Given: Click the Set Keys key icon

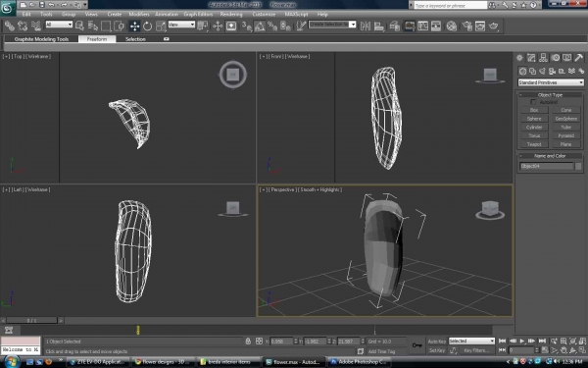Looking at the screenshot, I should [417, 345].
